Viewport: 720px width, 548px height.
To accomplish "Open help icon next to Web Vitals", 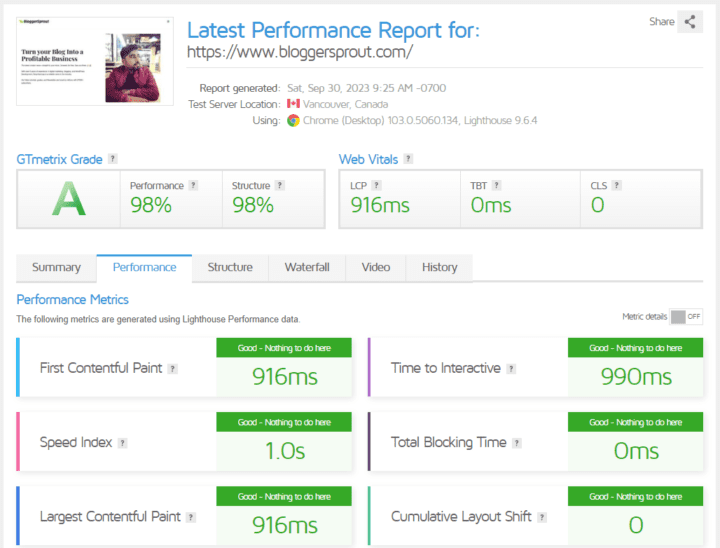I will click(408, 159).
